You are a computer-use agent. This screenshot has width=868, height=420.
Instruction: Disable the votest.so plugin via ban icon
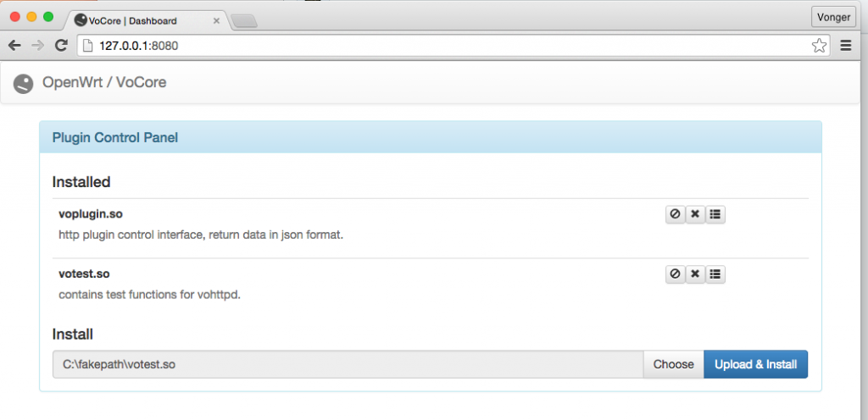(675, 274)
